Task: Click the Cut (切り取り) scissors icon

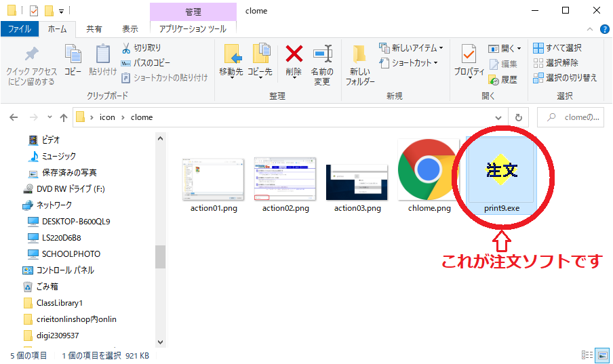Action: 126,48
